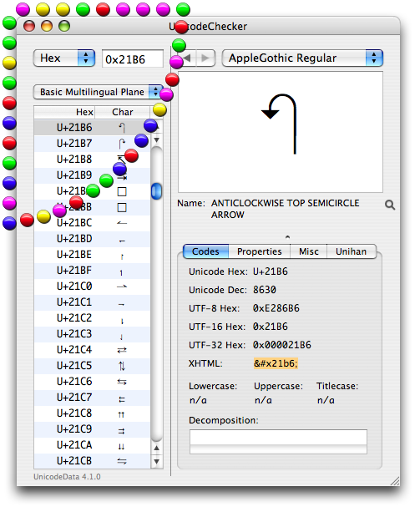This screenshot has width=420, height=507.
Task: Click the window resize grip corner
Action: pyautogui.click(x=395, y=481)
